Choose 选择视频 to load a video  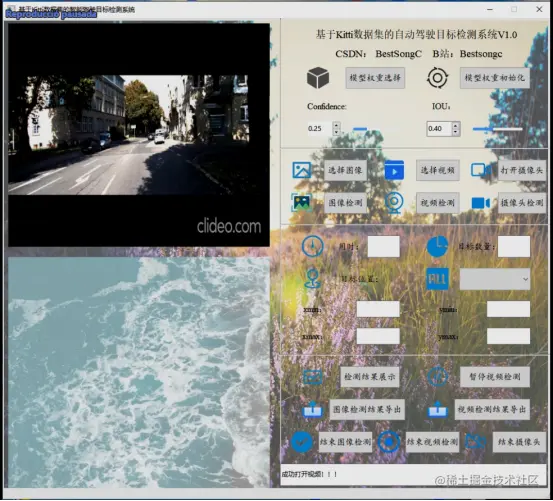point(438,170)
